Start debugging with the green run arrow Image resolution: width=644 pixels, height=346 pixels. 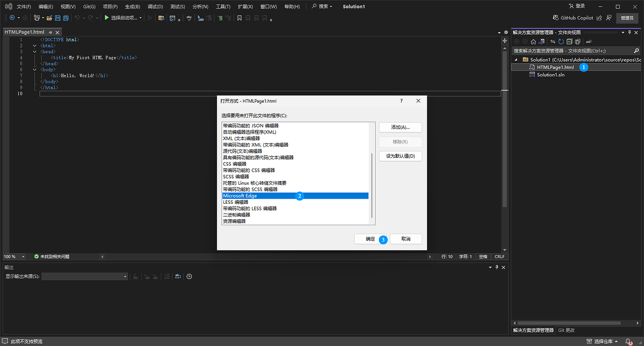tap(106, 18)
